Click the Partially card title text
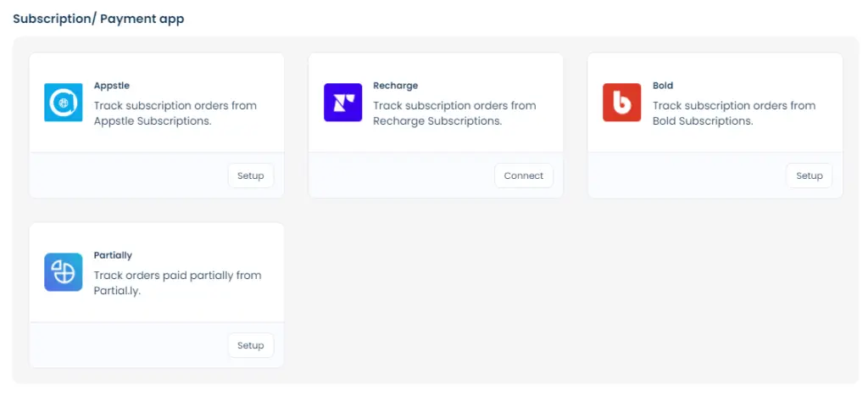 point(113,255)
